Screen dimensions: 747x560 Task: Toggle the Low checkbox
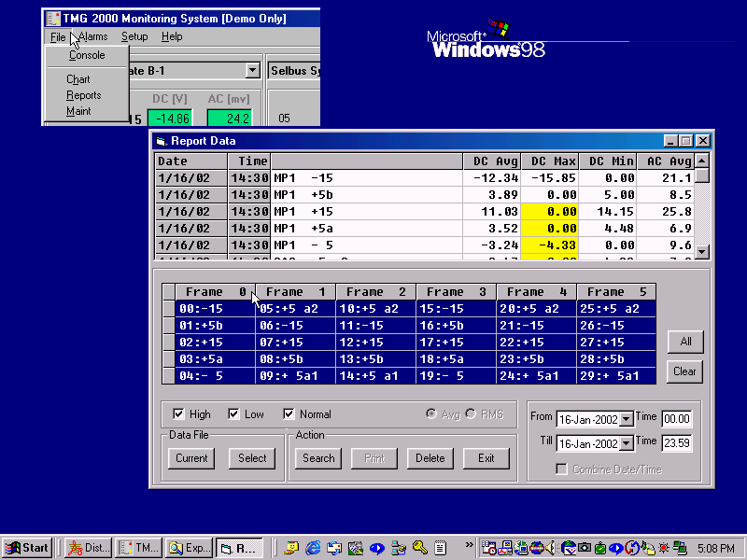[233, 414]
